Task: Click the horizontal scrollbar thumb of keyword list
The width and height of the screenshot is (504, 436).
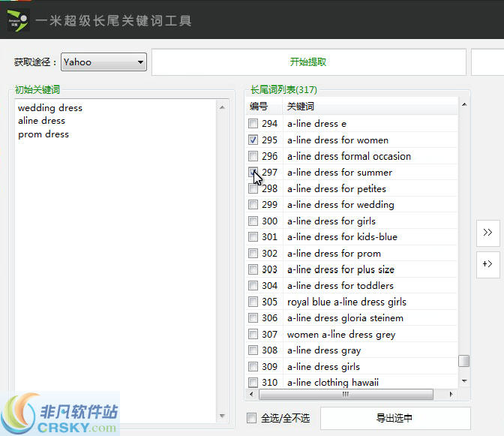Action: pos(345,394)
